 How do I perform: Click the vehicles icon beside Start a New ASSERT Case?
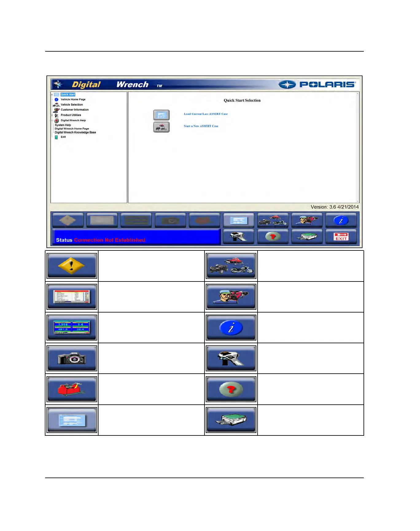click(x=161, y=127)
